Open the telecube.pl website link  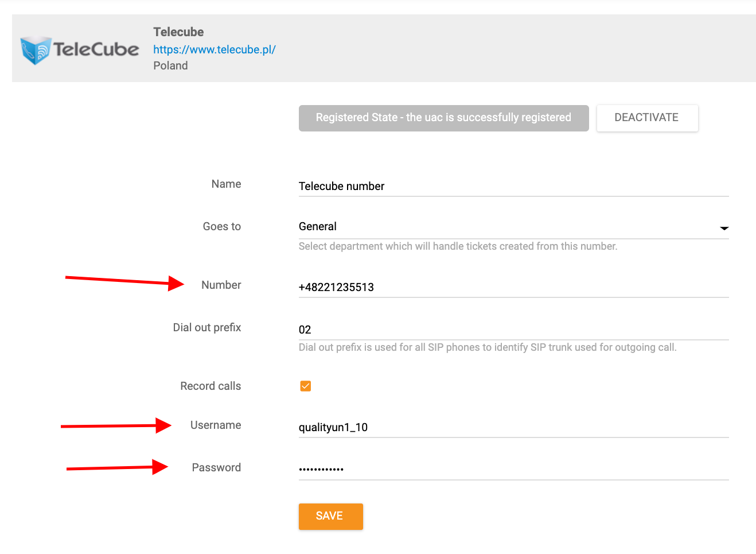[x=214, y=49]
